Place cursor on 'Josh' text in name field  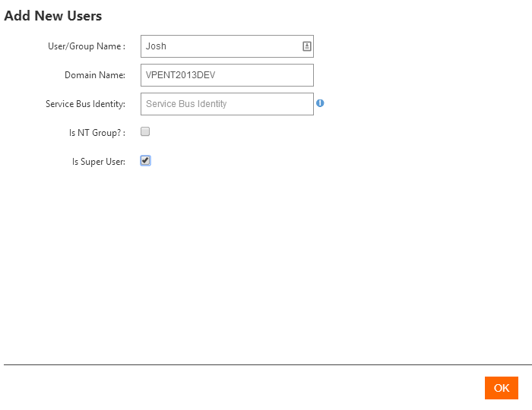click(x=156, y=46)
